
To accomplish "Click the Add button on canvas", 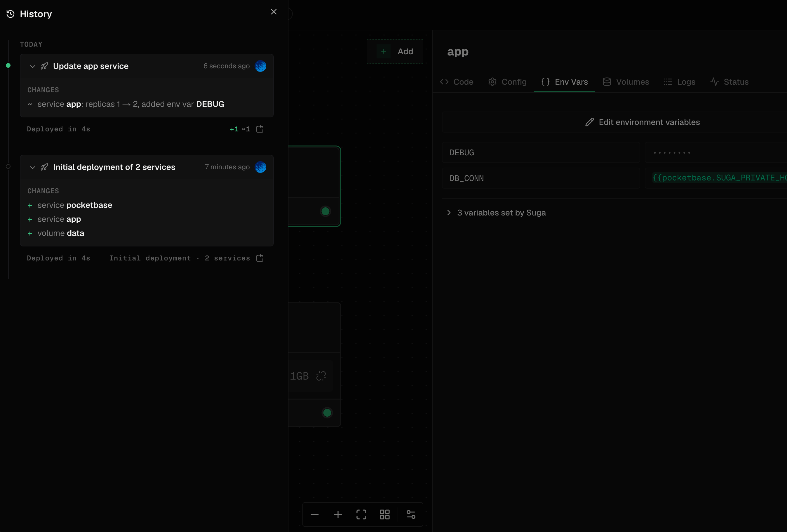I will point(395,51).
